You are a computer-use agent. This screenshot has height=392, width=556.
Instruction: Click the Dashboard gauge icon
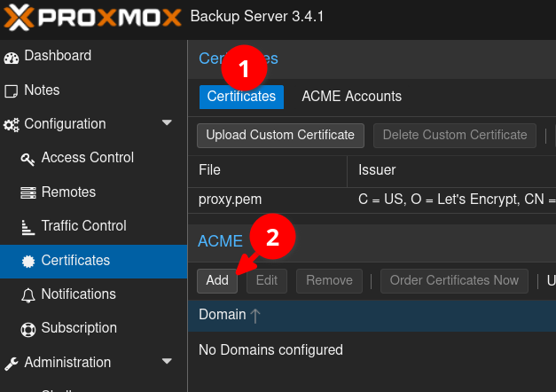12,57
